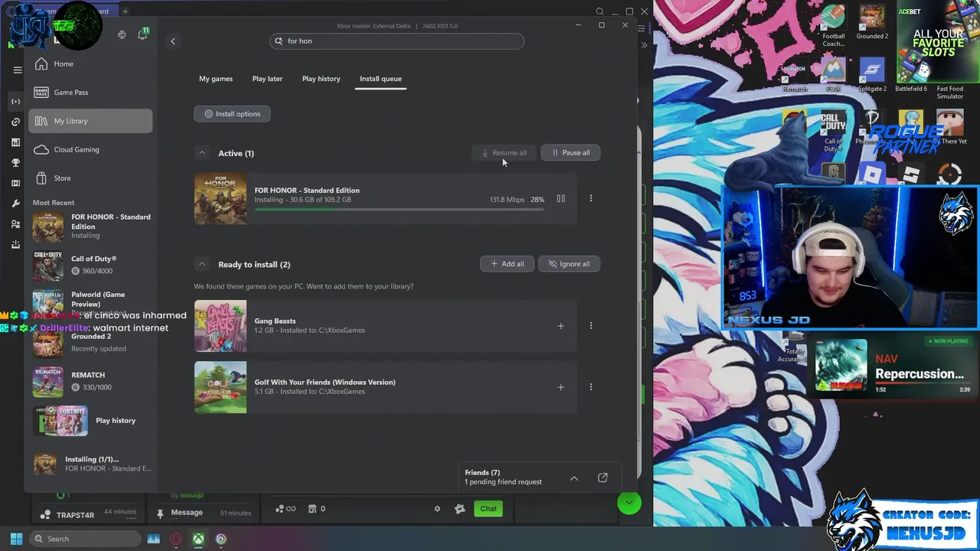This screenshot has height=551, width=980.
Task: Open a new browser tab with plus
Action: click(x=125, y=11)
